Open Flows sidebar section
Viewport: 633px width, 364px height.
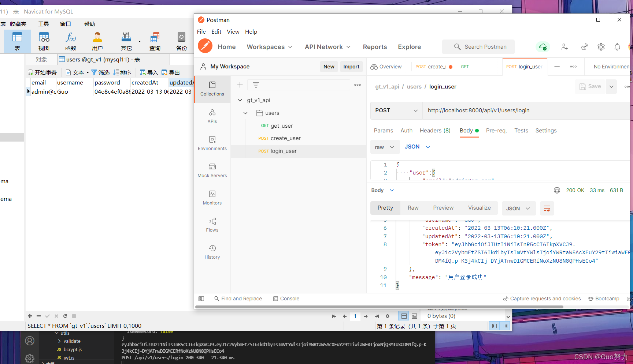coord(212,225)
